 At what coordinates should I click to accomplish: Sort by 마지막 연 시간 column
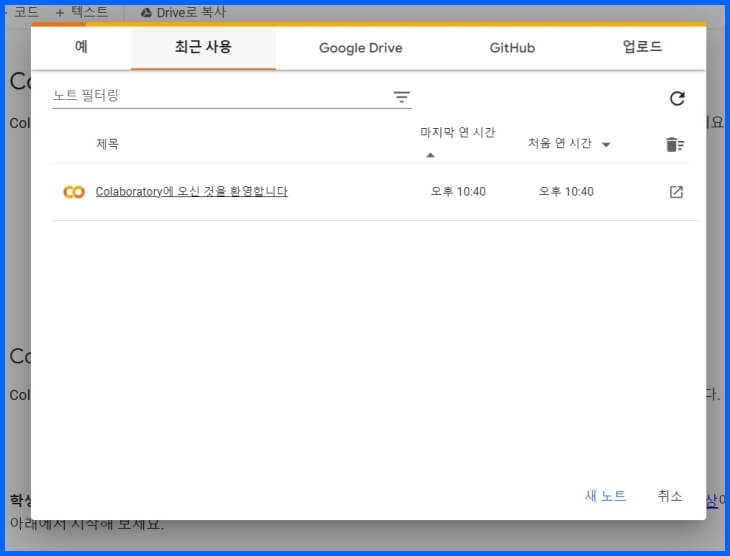point(457,133)
